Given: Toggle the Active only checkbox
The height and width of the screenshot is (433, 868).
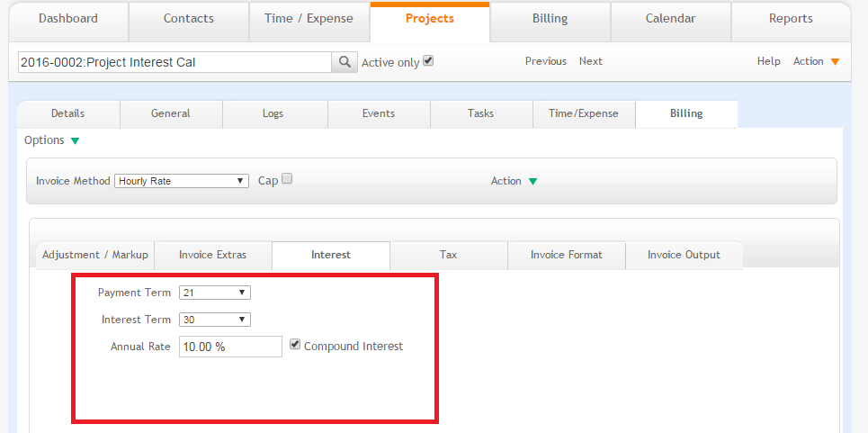Looking at the screenshot, I should 428,61.
